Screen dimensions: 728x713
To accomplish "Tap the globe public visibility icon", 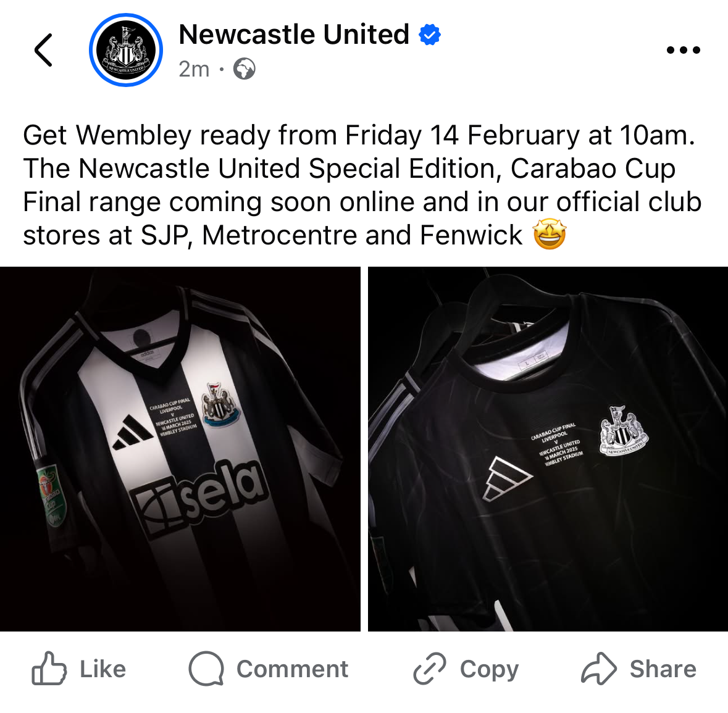I will 245,69.
